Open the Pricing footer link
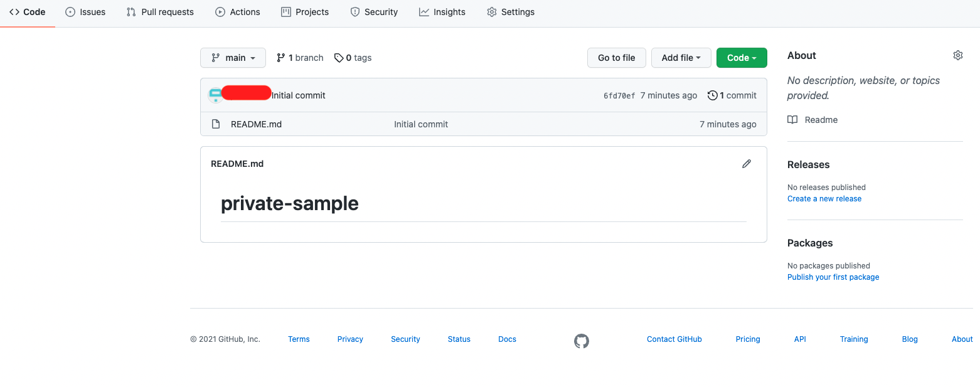 pos(748,339)
